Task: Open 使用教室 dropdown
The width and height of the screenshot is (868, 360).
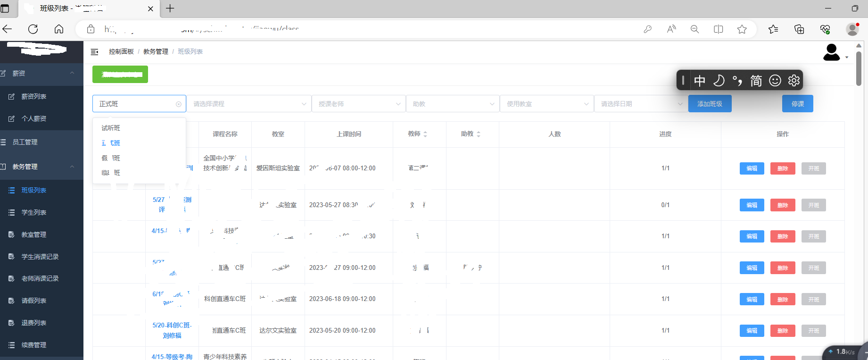Action: click(x=546, y=104)
